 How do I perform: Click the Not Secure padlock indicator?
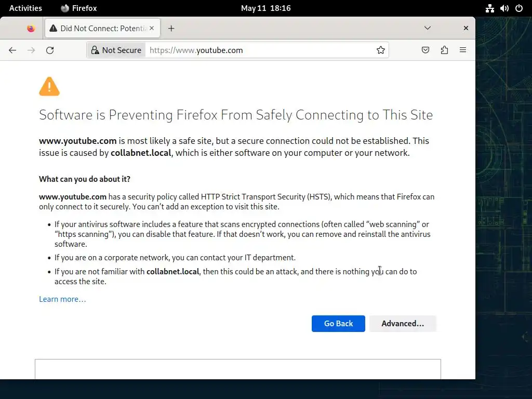click(116, 50)
